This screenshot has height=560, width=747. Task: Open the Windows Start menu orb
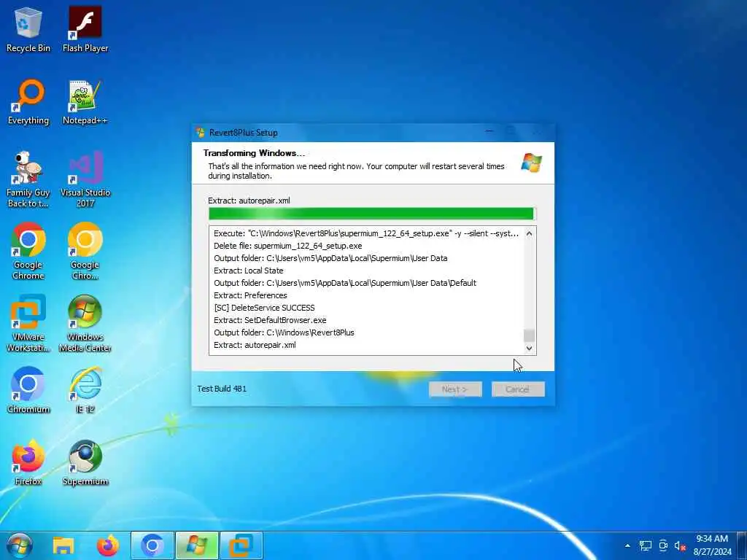click(20, 545)
